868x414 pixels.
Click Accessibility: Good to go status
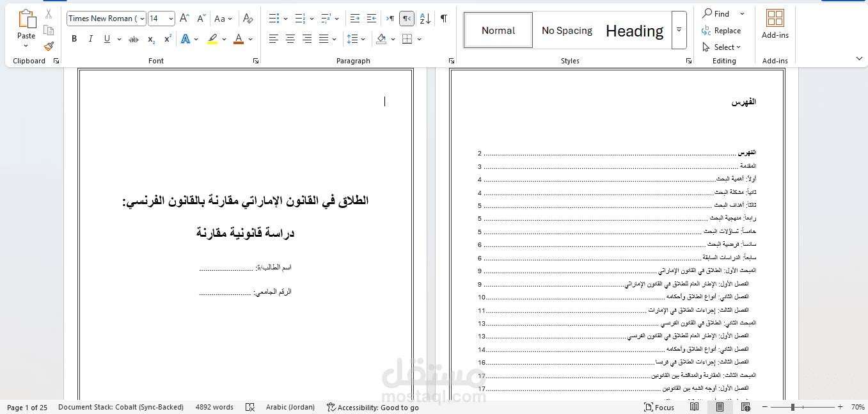(373, 408)
